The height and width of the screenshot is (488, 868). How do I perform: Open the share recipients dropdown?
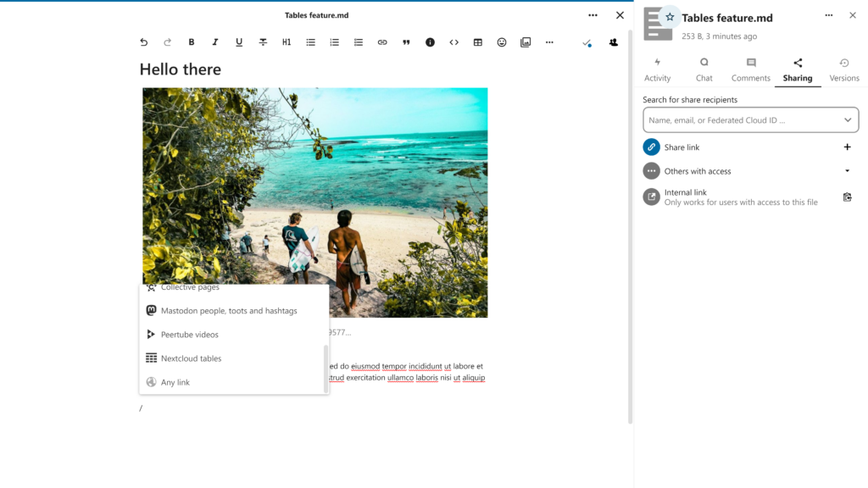coord(847,119)
